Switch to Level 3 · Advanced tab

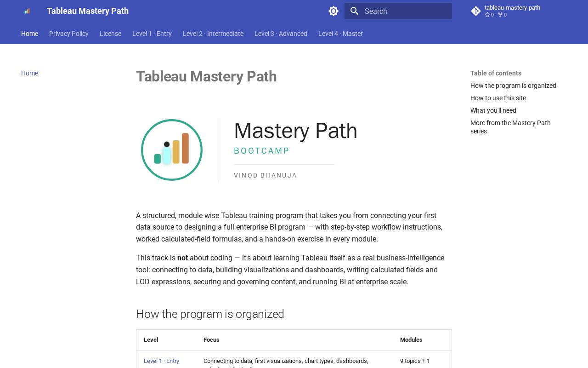coord(281,34)
